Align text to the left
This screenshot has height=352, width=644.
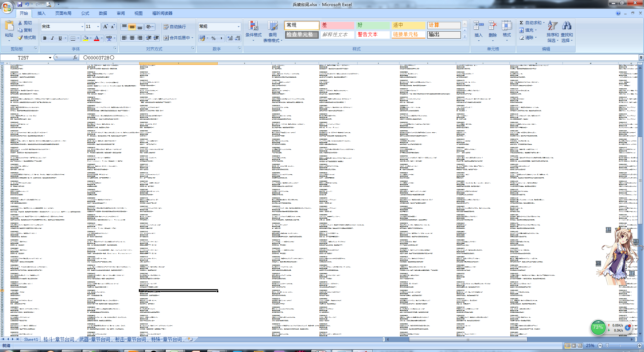pos(124,38)
